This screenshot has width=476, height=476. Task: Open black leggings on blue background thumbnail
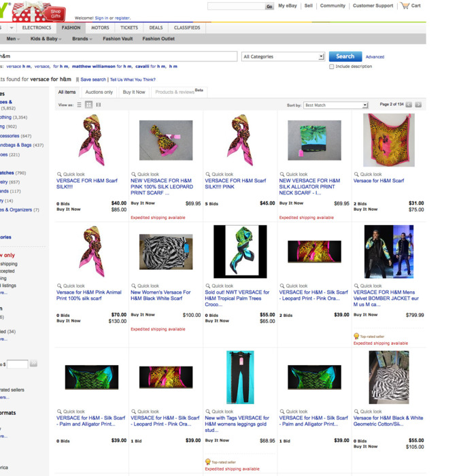240,377
